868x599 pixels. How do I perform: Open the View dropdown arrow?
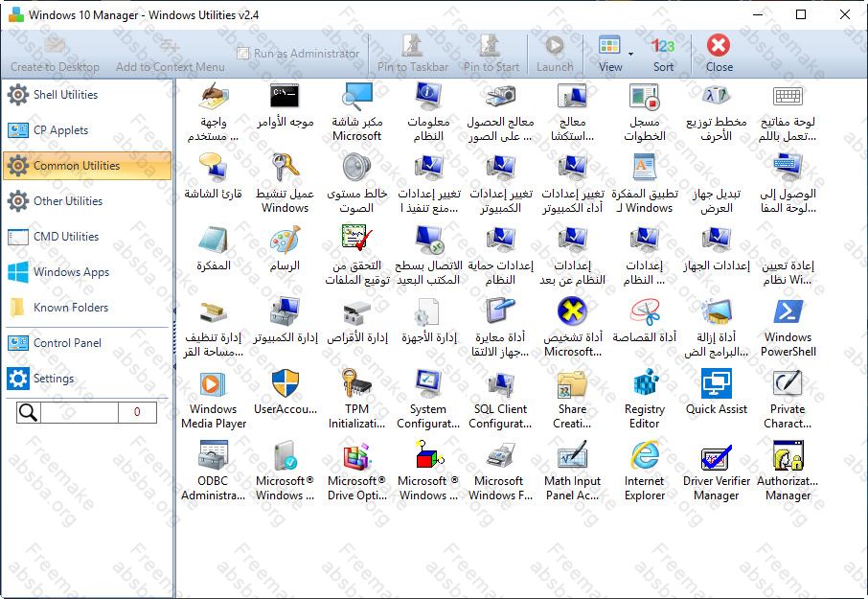click(x=630, y=55)
